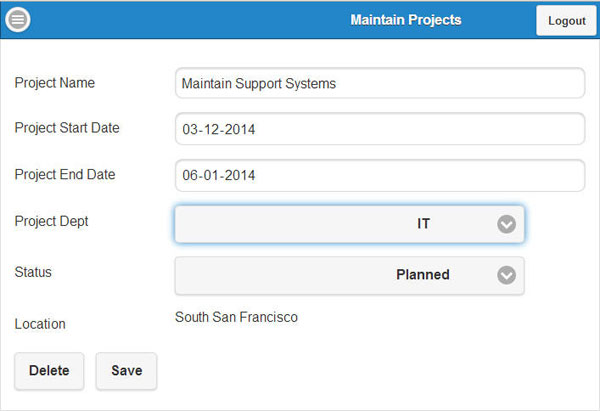This screenshot has width=600, height=411.
Task: Open the hamburger menu icon
Action: (18, 20)
